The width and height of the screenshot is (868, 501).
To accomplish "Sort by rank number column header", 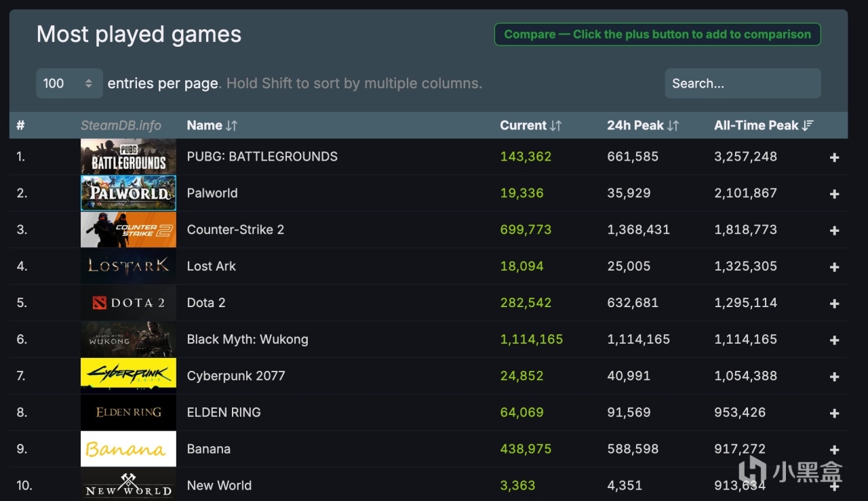I will tap(20, 125).
